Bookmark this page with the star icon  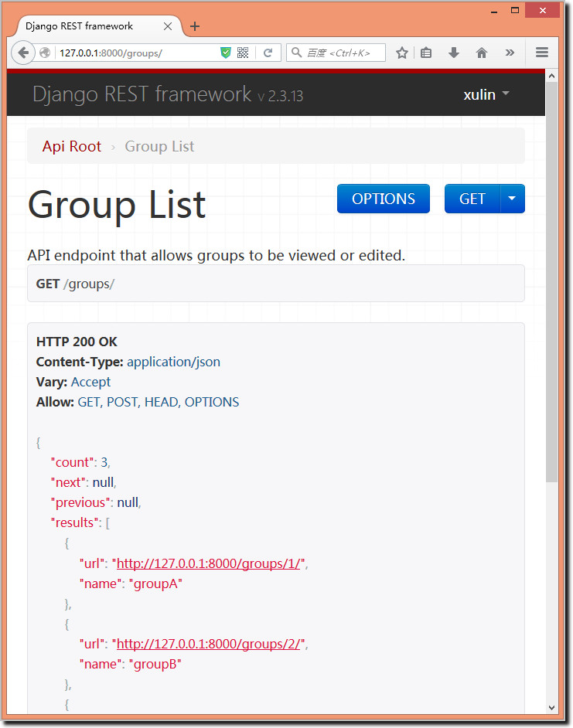(402, 53)
